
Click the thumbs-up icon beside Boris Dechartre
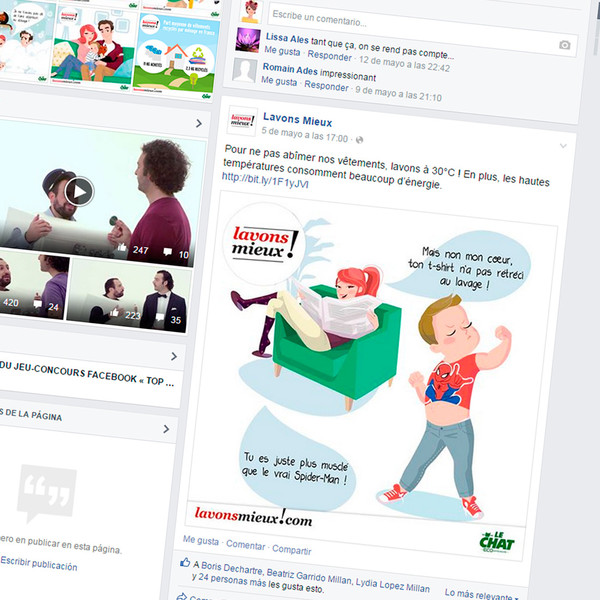tap(185, 563)
